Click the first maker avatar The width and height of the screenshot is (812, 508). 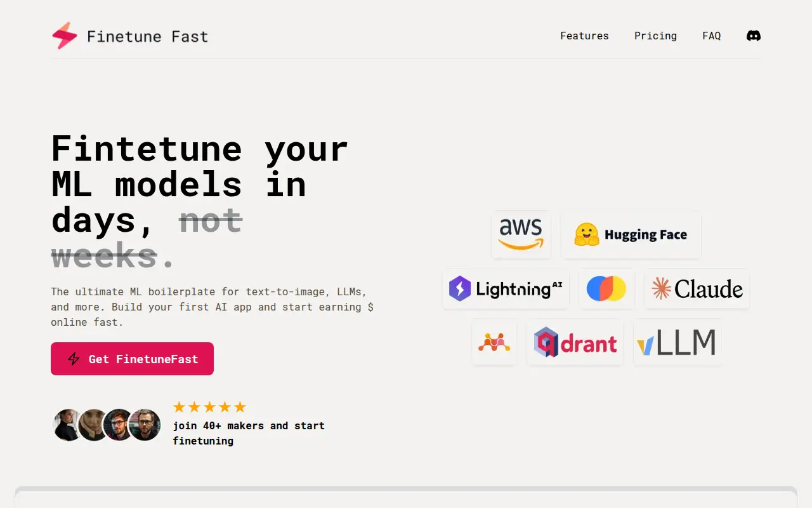click(x=68, y=425)
